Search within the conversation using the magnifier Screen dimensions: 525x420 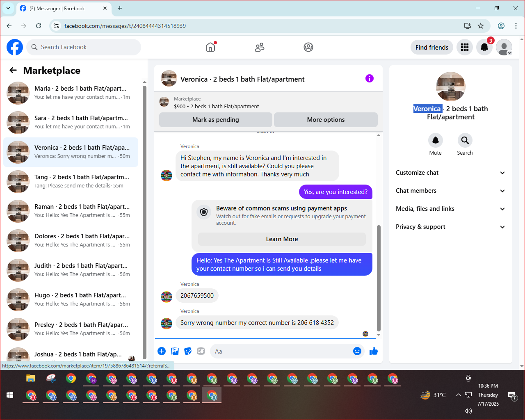tap(465, 140)
